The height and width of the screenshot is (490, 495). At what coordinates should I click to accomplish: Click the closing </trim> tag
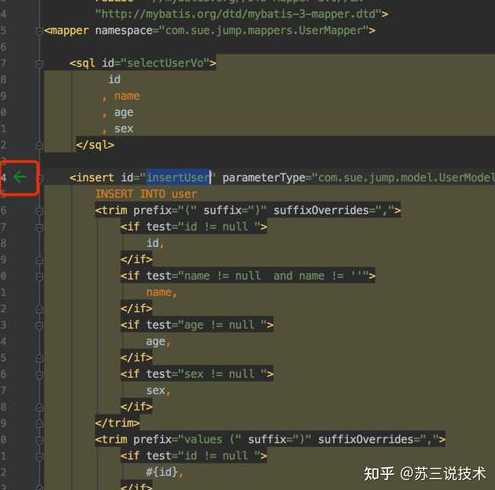point(117,423)
